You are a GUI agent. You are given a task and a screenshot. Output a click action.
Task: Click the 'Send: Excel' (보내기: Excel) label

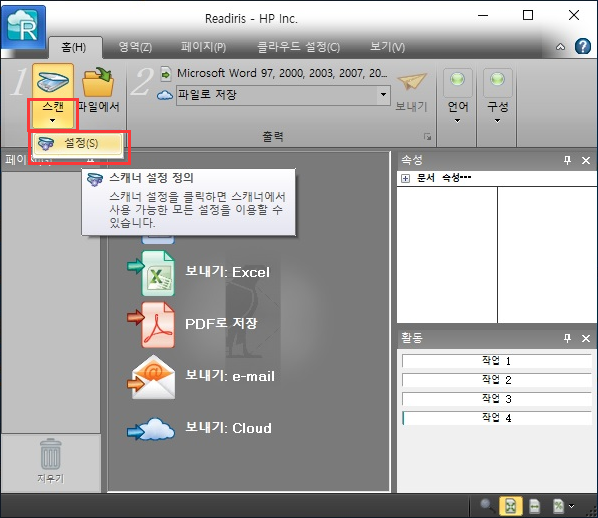click(x=228, y=272)
